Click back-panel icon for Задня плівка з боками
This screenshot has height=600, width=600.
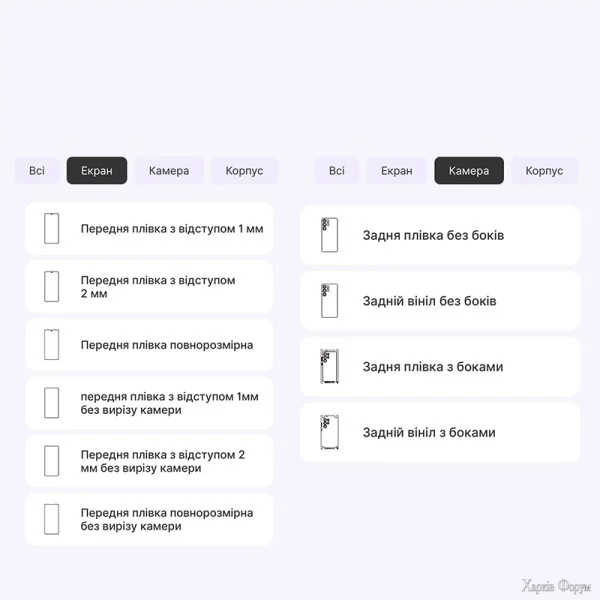(329, 367)
